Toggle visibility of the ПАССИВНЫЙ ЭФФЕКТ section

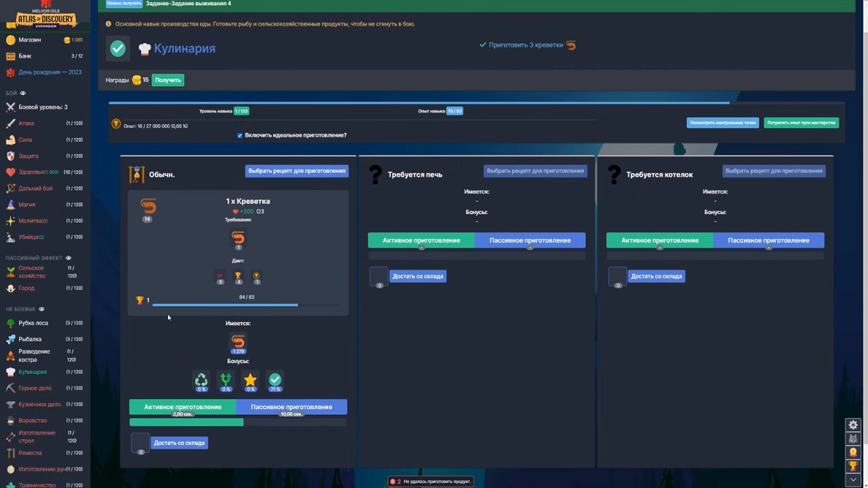pos(68,258)
